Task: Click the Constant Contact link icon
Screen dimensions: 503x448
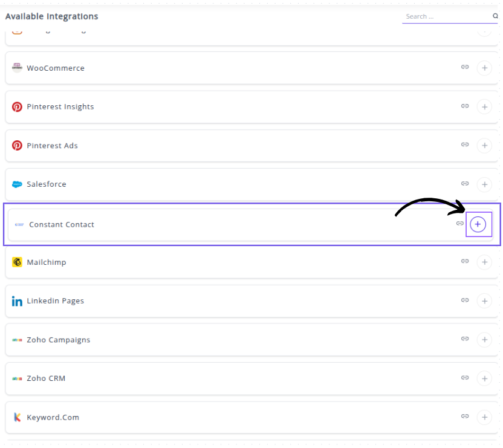Action: pos(460,224)
